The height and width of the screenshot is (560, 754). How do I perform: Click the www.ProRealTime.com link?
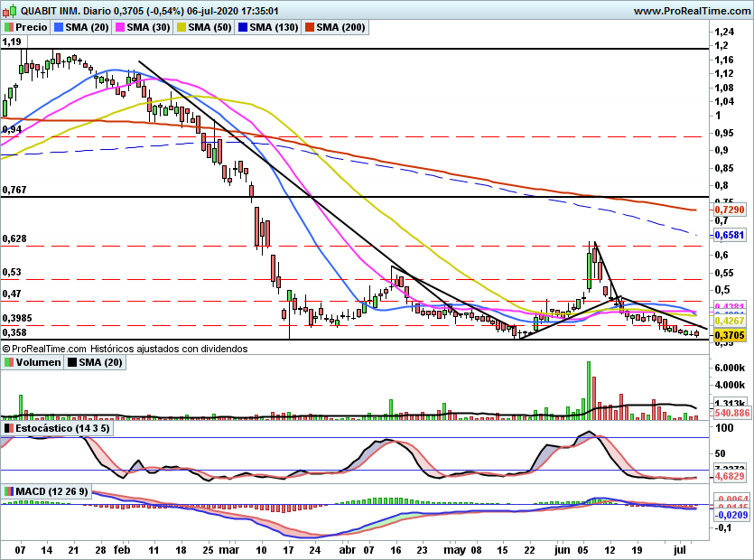pyautogui.click(x=692, y=11)
